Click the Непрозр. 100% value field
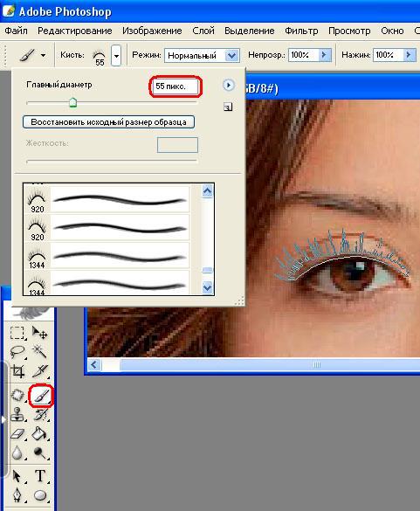Screen dimensions: 420x511 click(x=303, y=55)
